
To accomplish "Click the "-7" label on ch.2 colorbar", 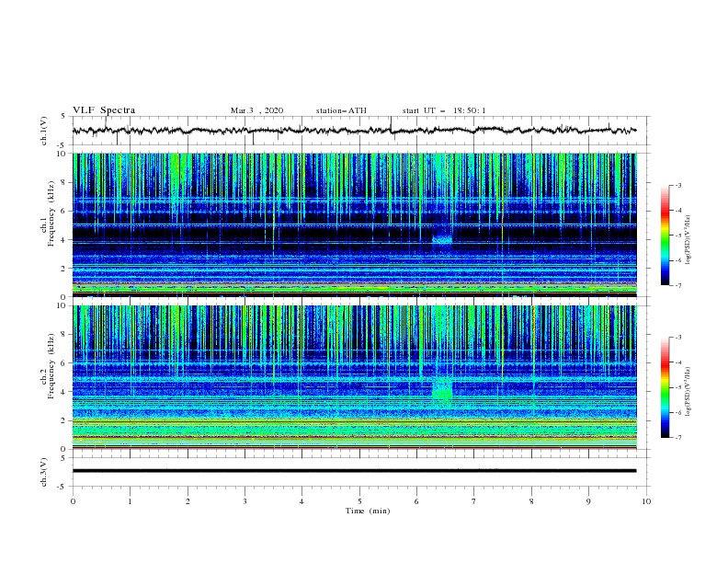I will point(677,438).
